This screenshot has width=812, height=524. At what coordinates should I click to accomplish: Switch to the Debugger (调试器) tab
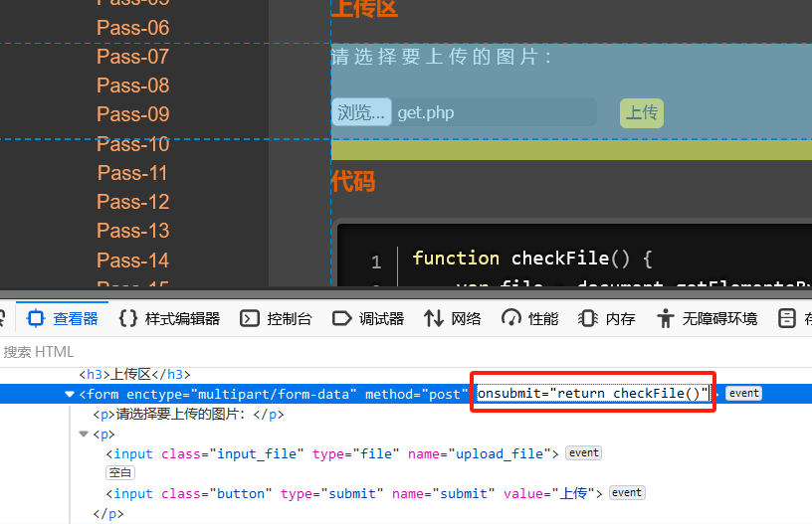(x=368, y=318)
